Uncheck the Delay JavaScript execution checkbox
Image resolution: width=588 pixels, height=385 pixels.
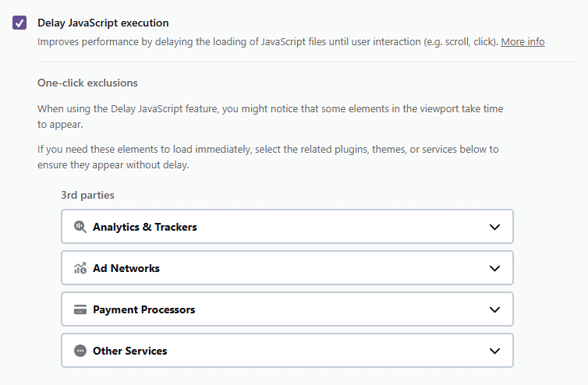[x=19, y=23]
